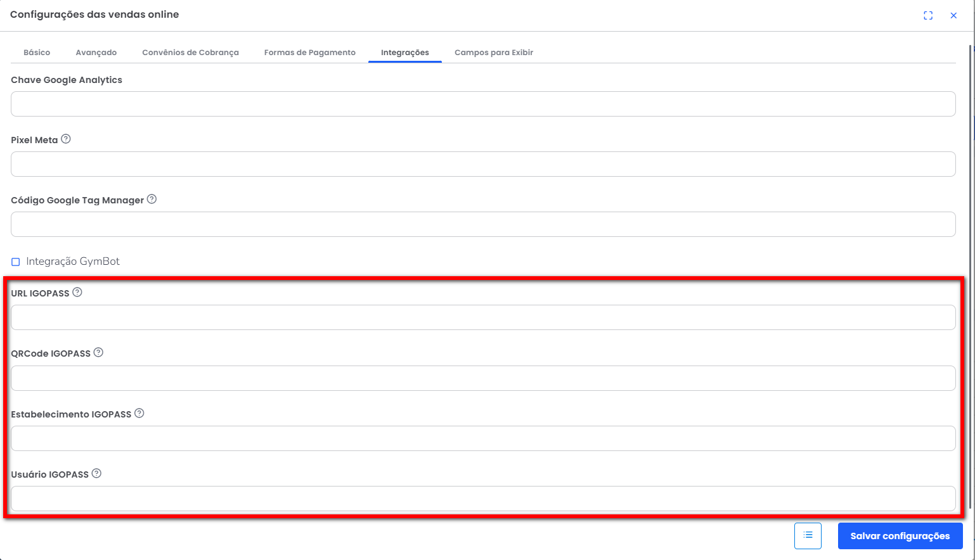The width and height of the screenshot is (975, 560).
Task: Expand the dialog to fullscreen
Action: (x=928, y=15)
